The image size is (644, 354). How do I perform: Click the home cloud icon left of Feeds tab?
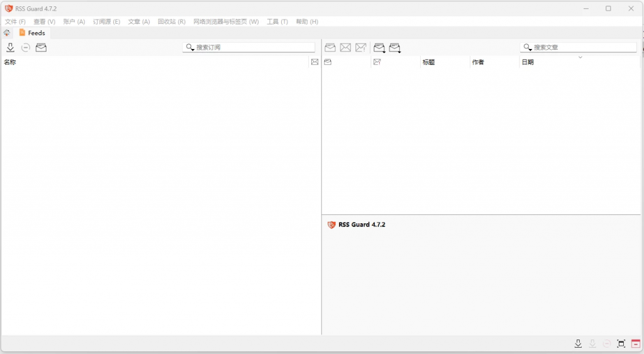coord(7,33)
